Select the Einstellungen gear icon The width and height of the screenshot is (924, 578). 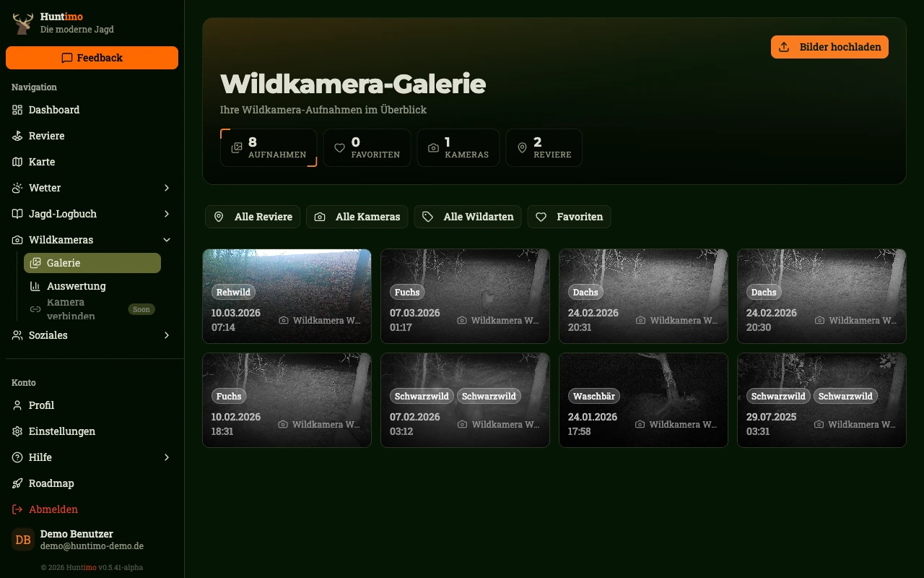(x=16, y=431)
